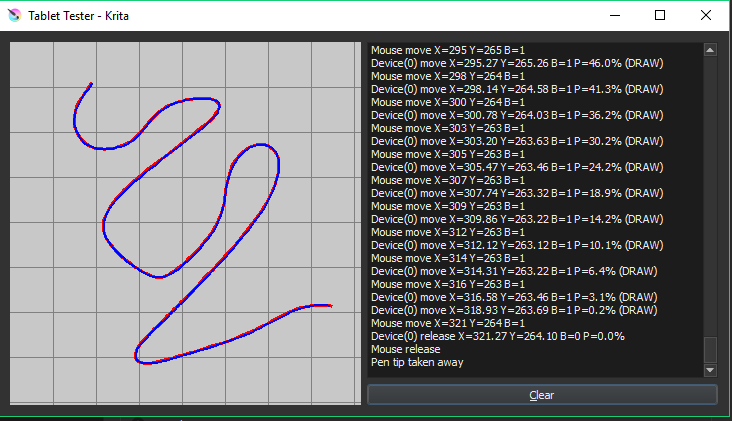Click the log scrollbar thumb
Image resolution: width=732 pixels, height=421 pixels.
click(x=710, y=350)
